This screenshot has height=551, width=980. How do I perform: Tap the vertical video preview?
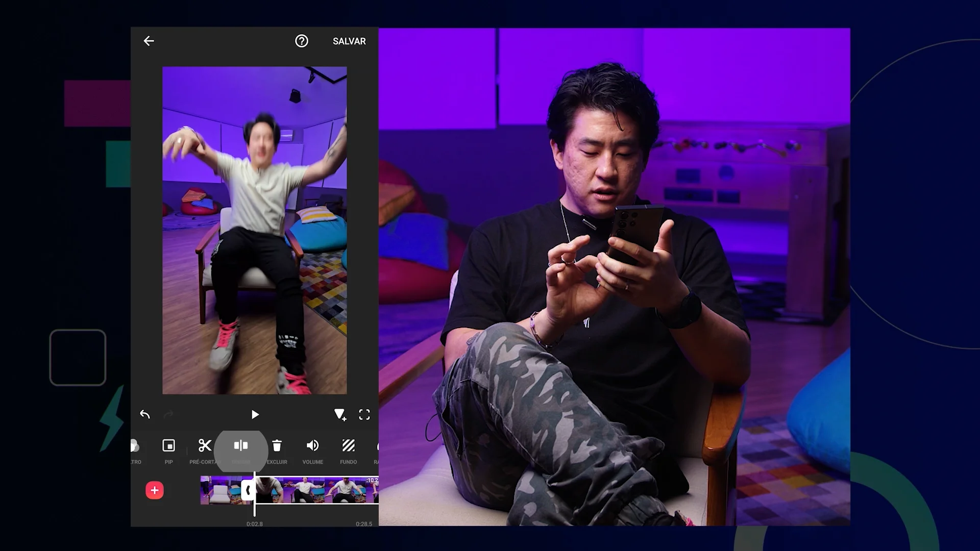click(x=255, y=230)
